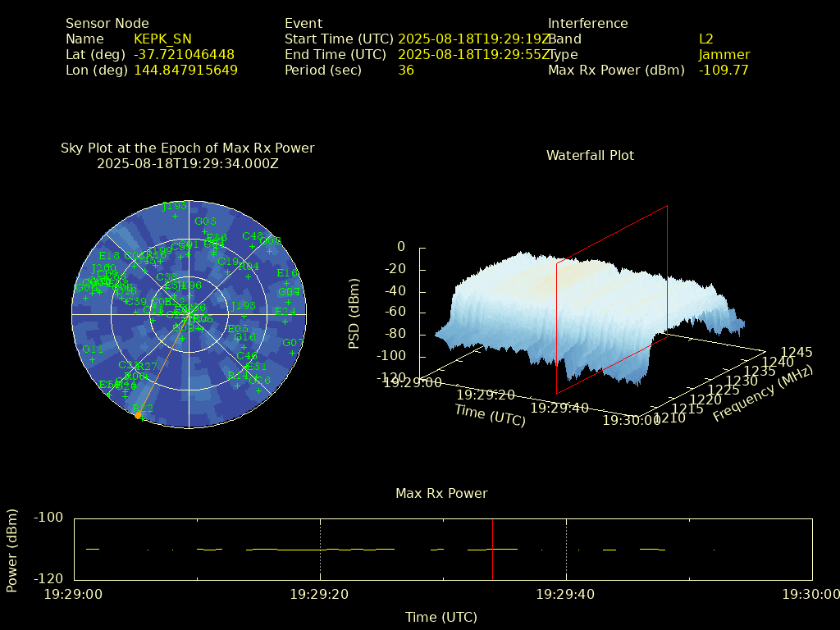The height and width of the screenshot is (630, 840).
Task: Click the G07 satellite marker
Action: tap(293, 353)
